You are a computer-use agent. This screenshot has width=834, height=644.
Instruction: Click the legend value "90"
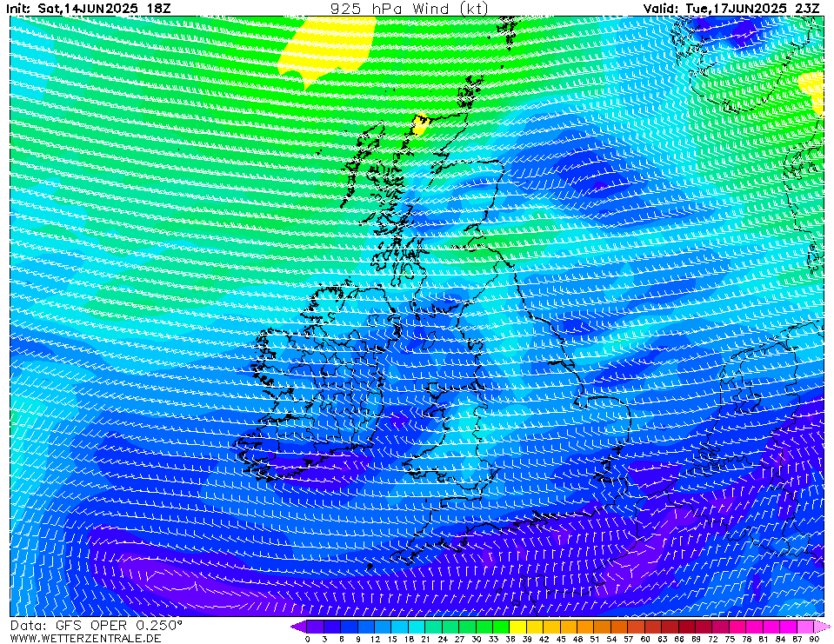814,639
